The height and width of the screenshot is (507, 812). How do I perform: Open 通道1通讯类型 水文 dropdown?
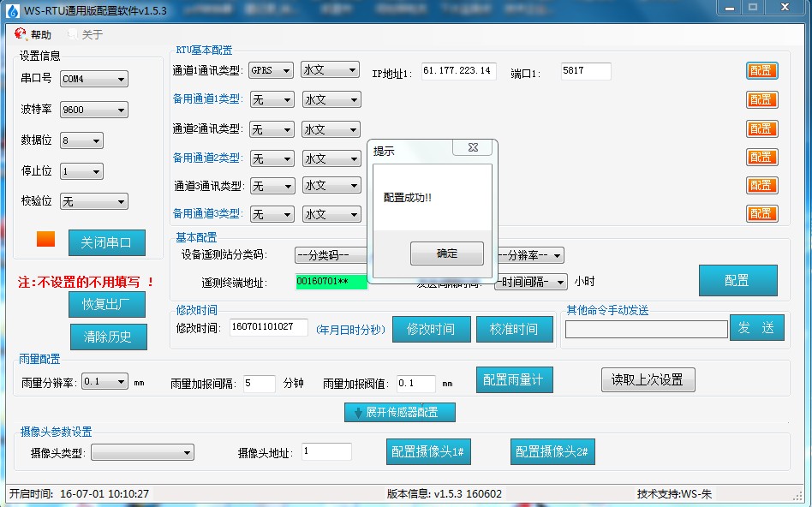330,69
